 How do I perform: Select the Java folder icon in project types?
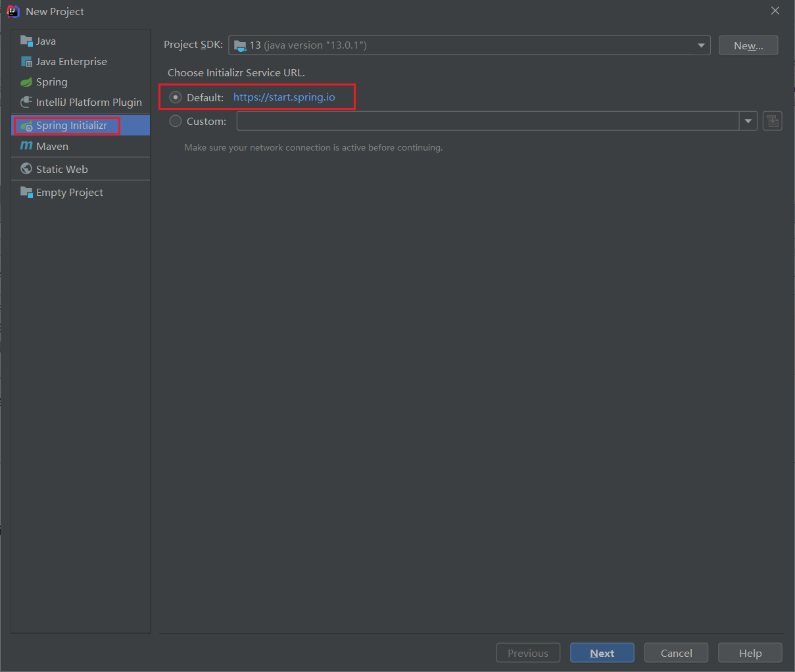[x=26, y=41]
